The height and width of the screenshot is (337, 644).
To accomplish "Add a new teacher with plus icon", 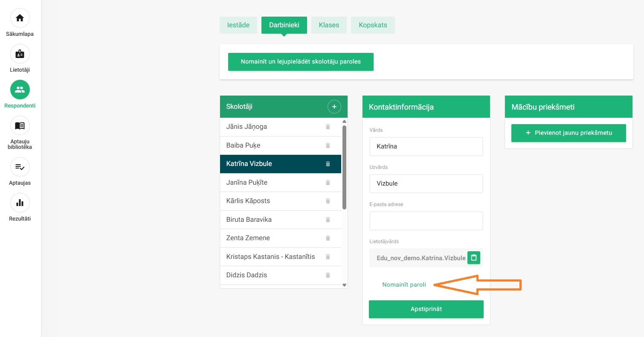I will (x=334, y=107).
